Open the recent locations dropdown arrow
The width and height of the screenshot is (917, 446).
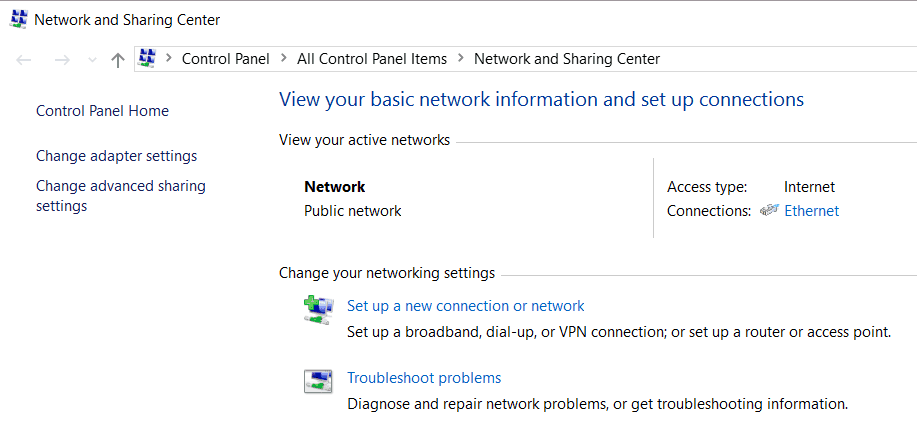point(92,60)
